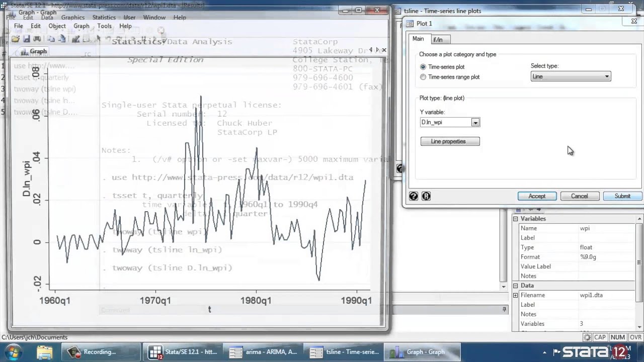Open Select type Line dropdown
Viewport: 644px width, 362px height.
pos(571,76)
